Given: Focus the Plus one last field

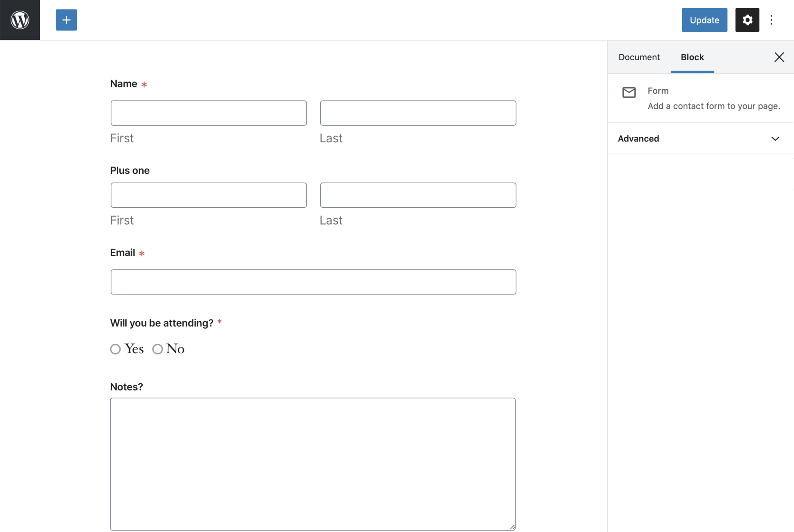Looking at the screenshot, I should click(418, 195).
